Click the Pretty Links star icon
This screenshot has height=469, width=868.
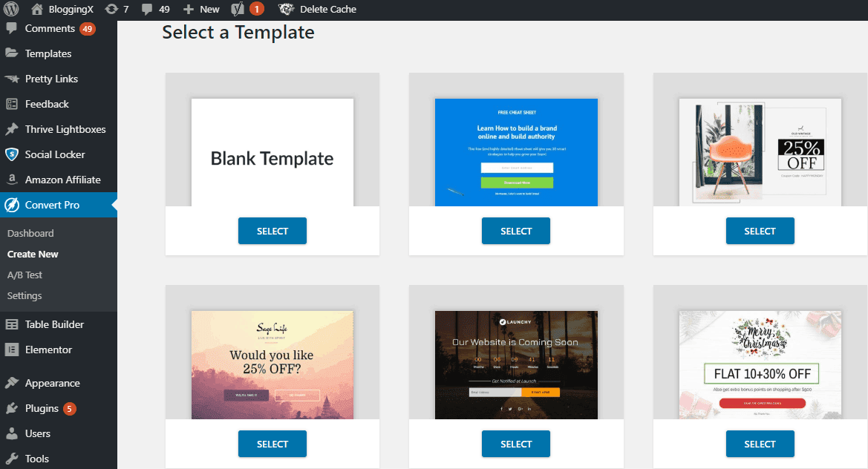pyautogui.click(x=12, y=79)
